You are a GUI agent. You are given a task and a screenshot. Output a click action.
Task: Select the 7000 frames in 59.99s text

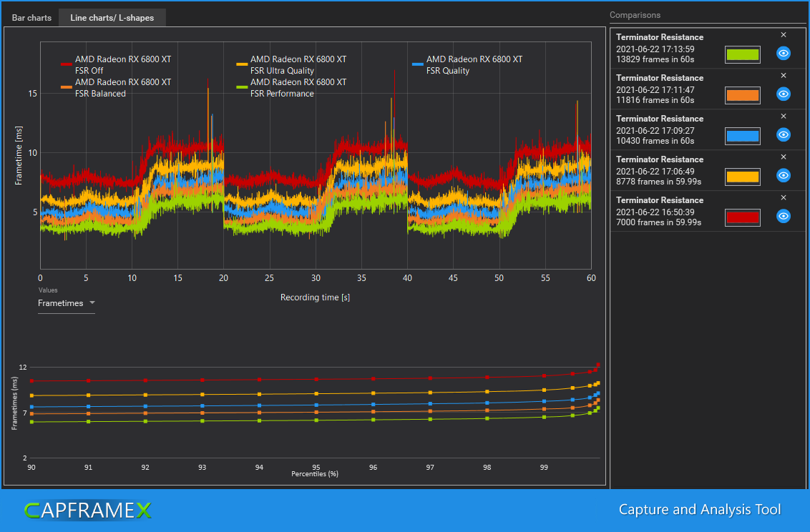[658, 222]
